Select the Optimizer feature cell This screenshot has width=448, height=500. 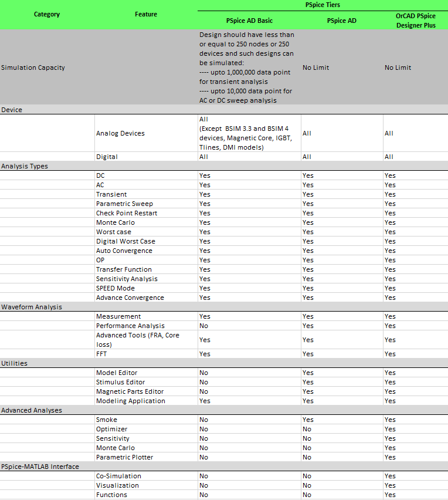[146, 429]
